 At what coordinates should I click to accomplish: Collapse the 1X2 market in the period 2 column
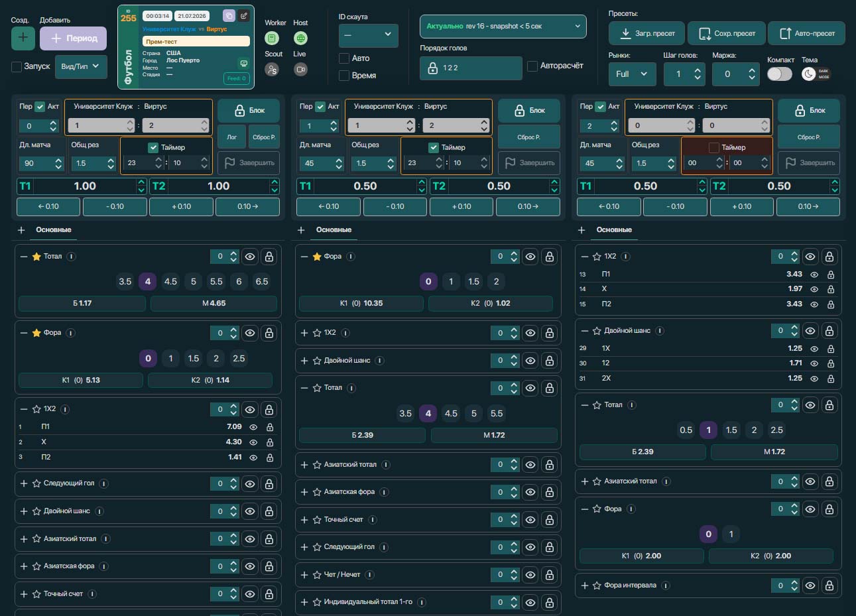coord(585,257)
